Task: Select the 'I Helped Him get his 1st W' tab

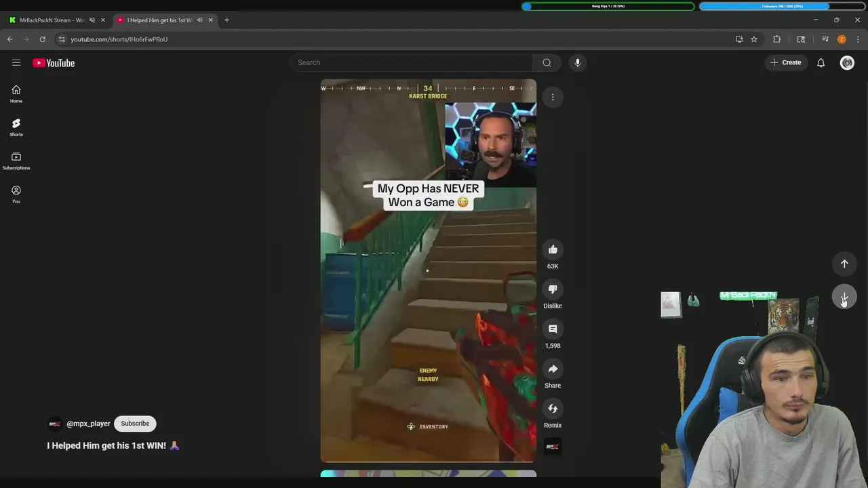Action: coord(160,20)
